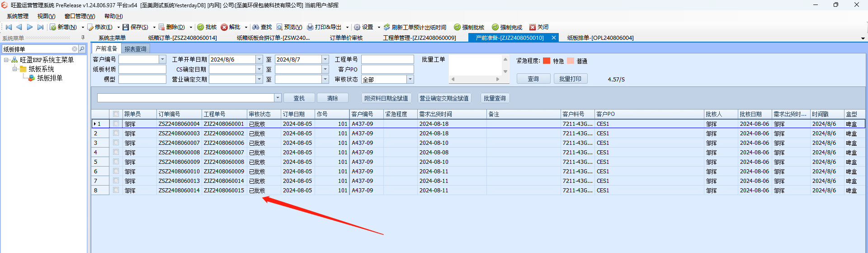Click the 修改(E) edit pencil icon

click(90, 27)
